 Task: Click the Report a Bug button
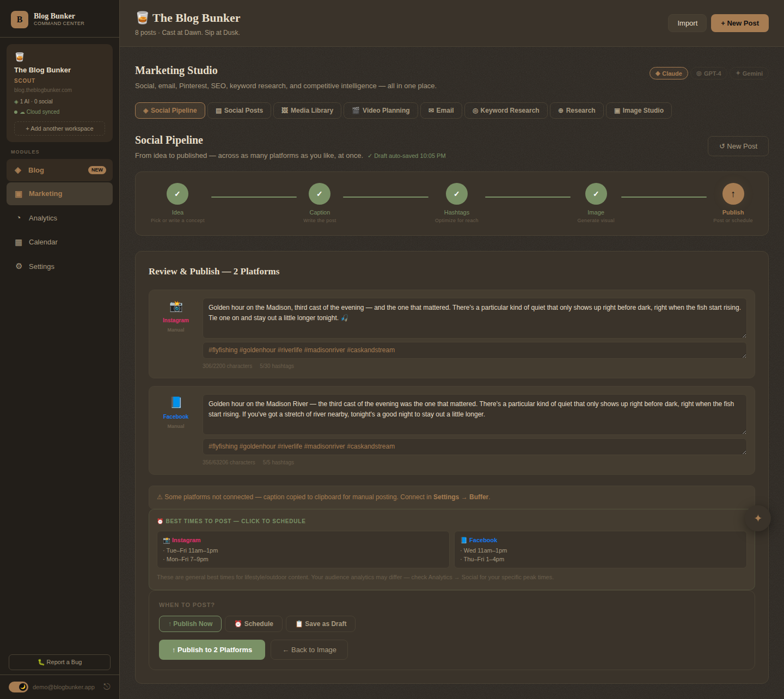pos(59,662)
